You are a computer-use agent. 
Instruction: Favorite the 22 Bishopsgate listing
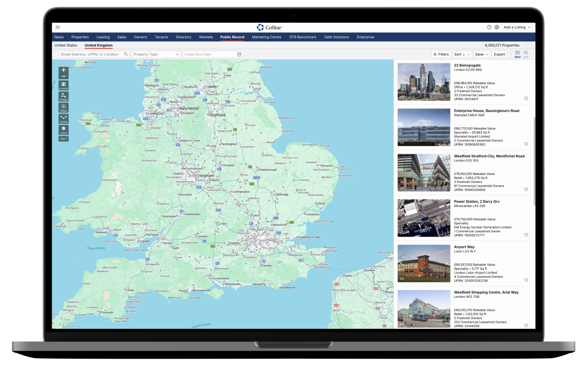click(x=526, y=99)
